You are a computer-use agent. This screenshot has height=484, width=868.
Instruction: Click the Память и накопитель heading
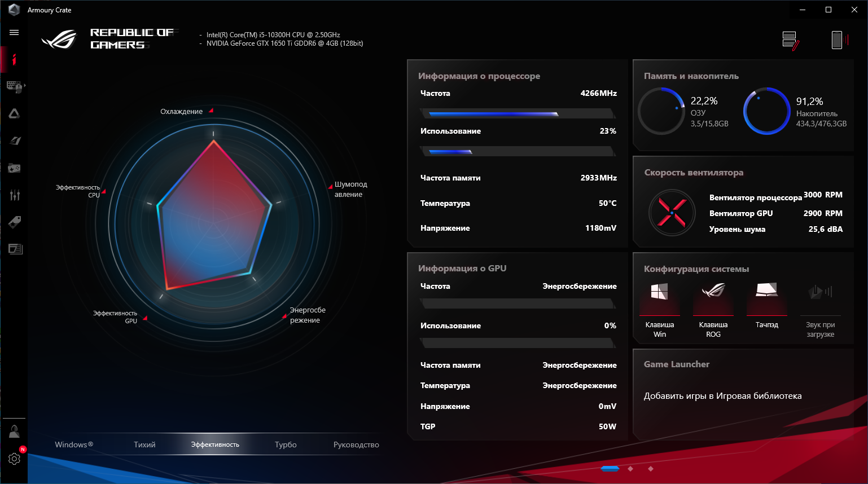click(x=691, y=76)
